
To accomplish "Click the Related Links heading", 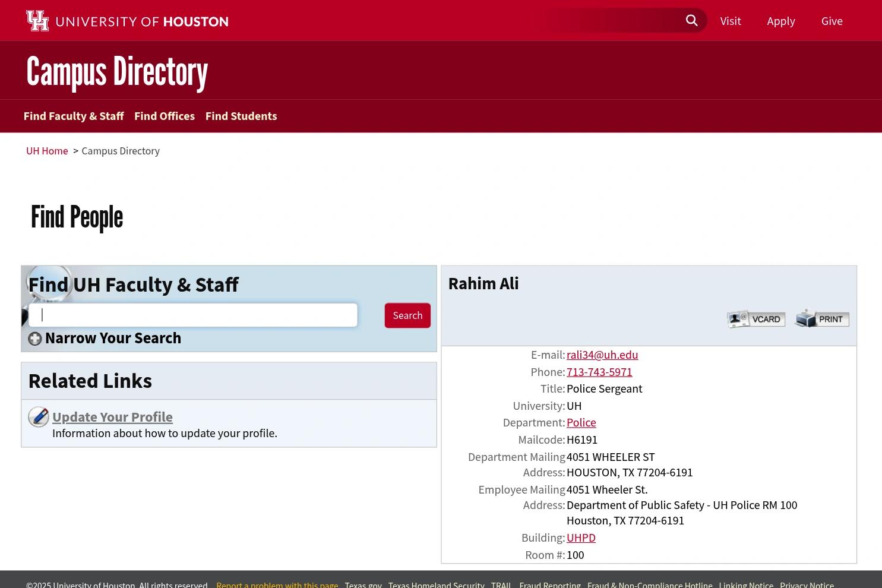I will point(90,381).
